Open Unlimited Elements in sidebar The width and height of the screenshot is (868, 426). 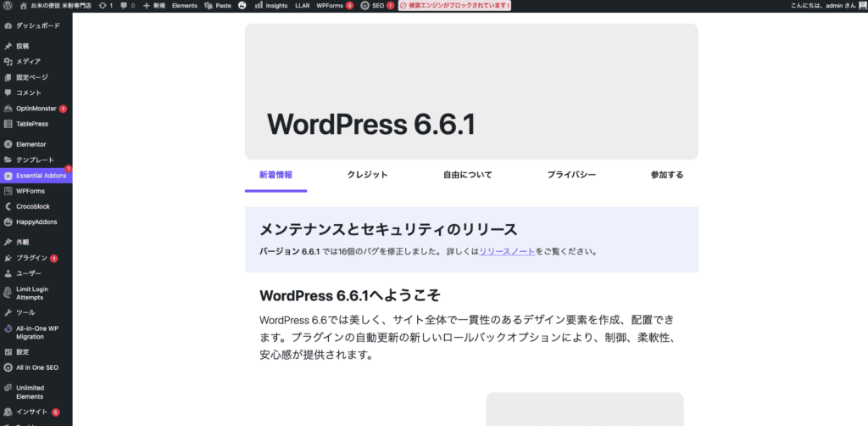36,392
